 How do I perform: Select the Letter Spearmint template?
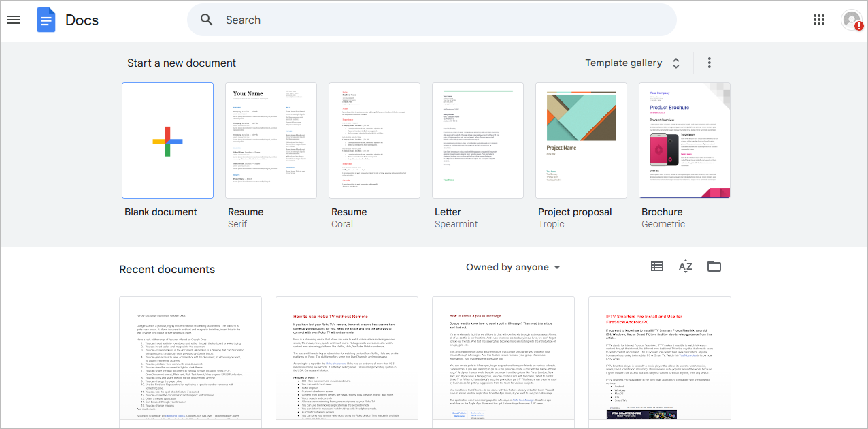[x=478, y=141]
